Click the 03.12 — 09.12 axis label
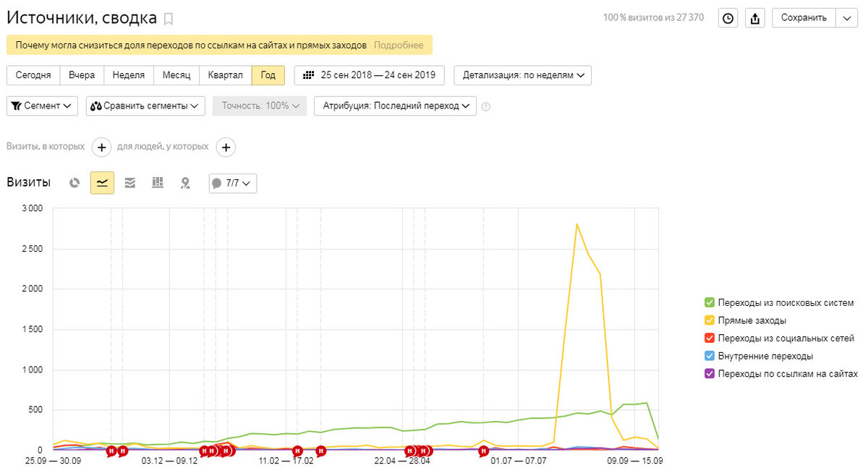 [169, 460]
